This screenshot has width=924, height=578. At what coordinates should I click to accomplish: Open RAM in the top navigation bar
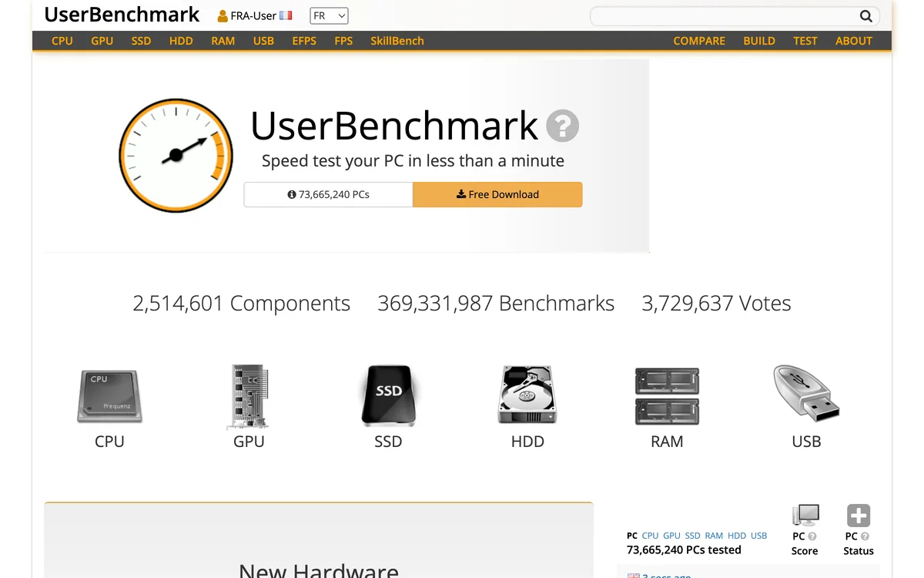point(223,41)
